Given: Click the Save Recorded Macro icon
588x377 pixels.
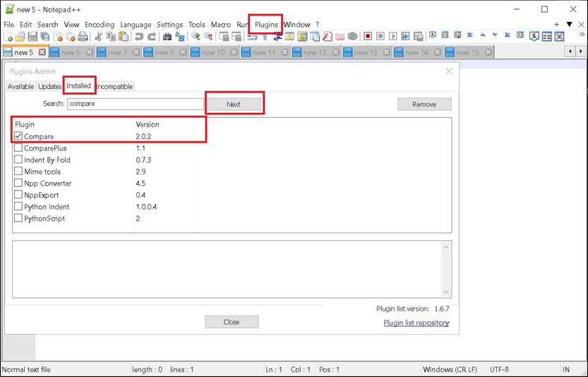Looking at the screenshot, I should (x=418, y=37).
